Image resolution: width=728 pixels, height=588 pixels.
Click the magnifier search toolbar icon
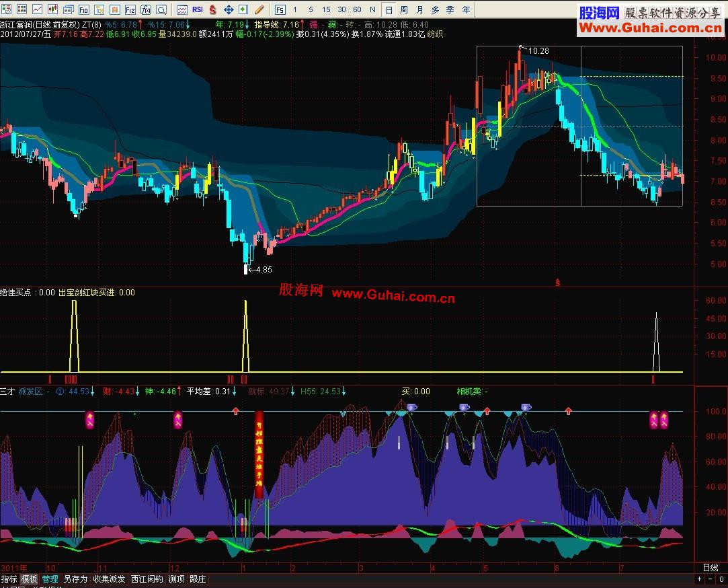click(161, 9)
